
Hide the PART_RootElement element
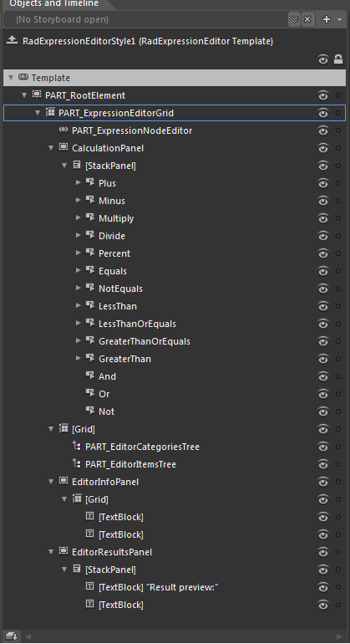323,95
